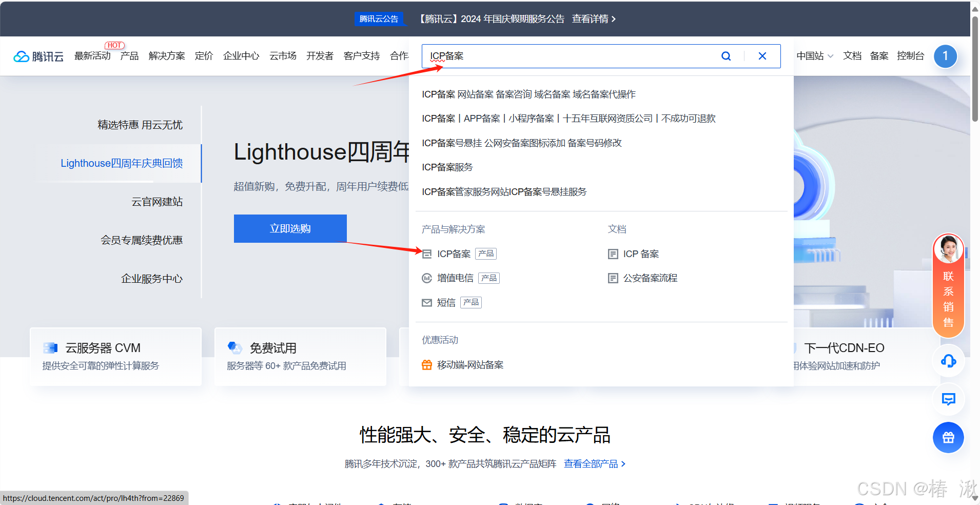Click the ICP备案 product list icon

point(427,254)
